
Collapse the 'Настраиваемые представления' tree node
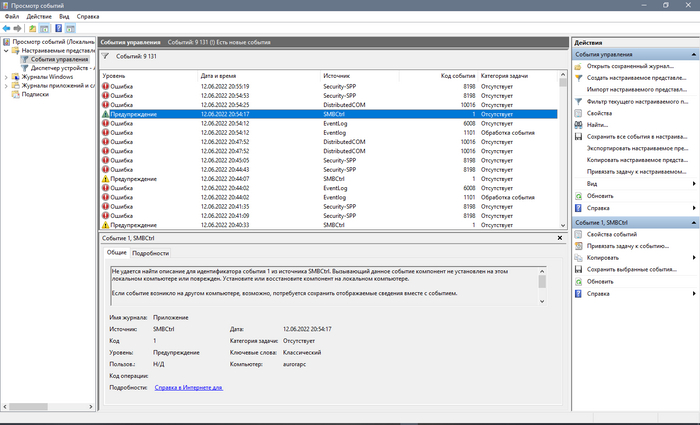[7, 50]
